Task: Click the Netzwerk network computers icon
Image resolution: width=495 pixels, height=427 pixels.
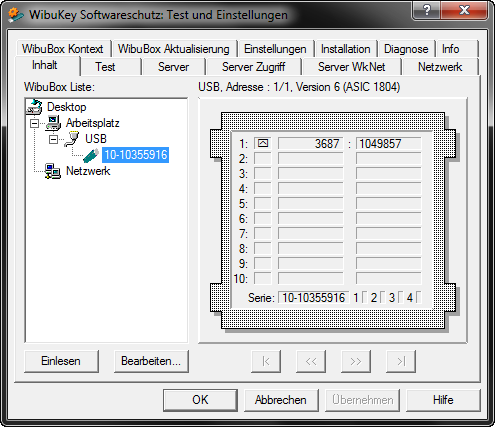Action: 53,171
